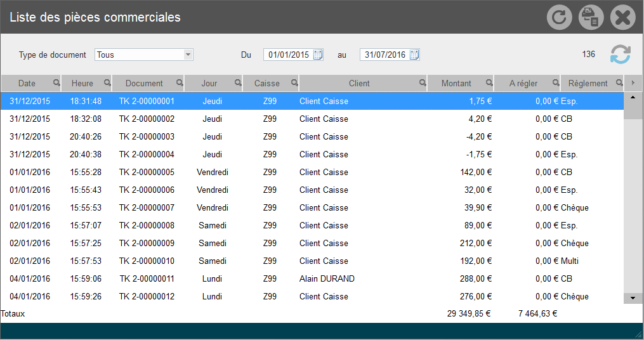Click scrollbar up arrow of the list
Screen dimensions: 644x340
pyautogui.click(x=633, y=97)
